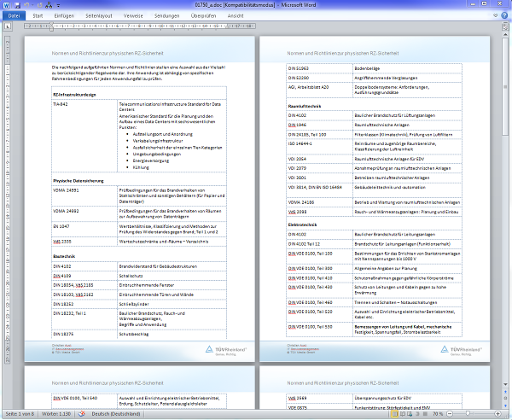
Task: Expand the ribbon with the chevron icon
Action: [496, 15]
